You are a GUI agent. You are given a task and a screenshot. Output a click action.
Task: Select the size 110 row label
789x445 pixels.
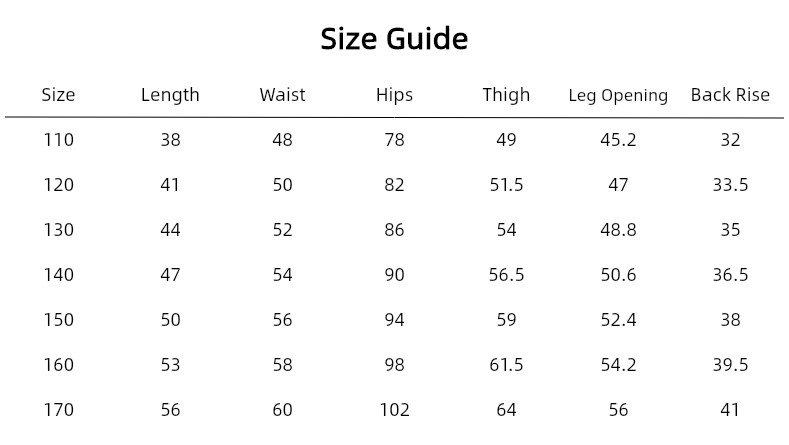59,140
